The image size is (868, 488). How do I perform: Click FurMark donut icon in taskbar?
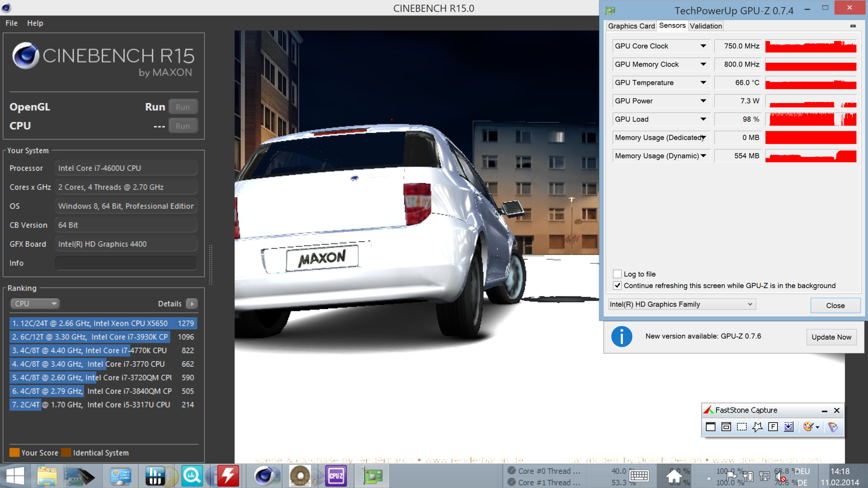[x=300, y=476]
